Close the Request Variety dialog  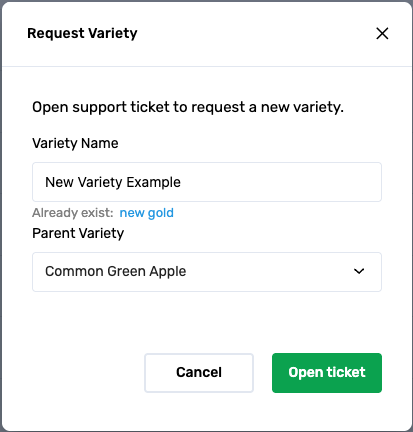382,33
